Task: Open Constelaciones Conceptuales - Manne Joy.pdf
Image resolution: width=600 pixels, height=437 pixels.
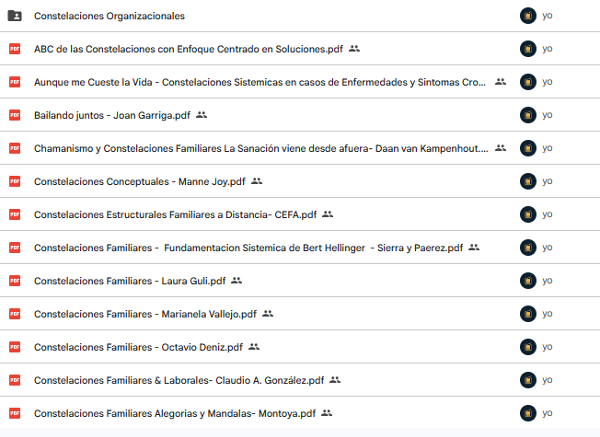Action: coord(140,181)
